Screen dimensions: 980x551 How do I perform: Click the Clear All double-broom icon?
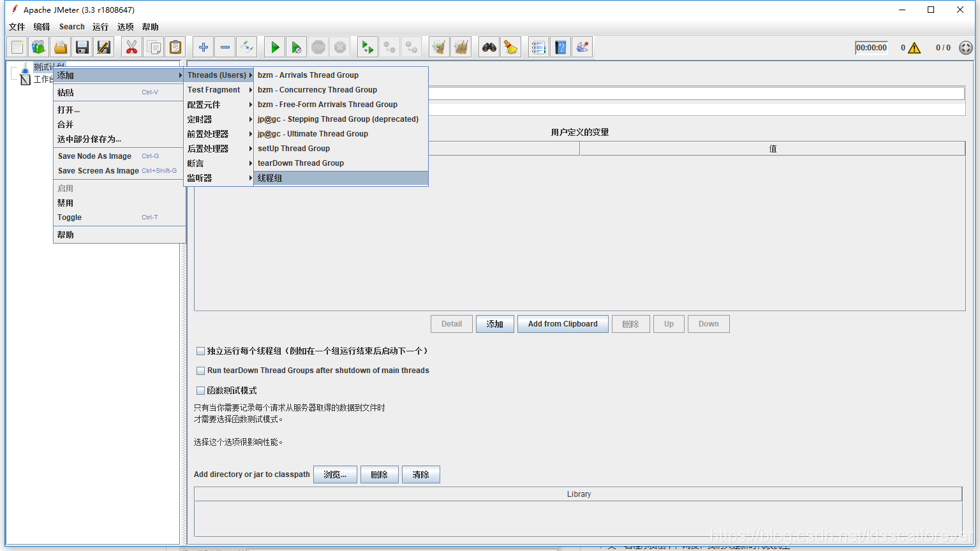tap(461, 47)
